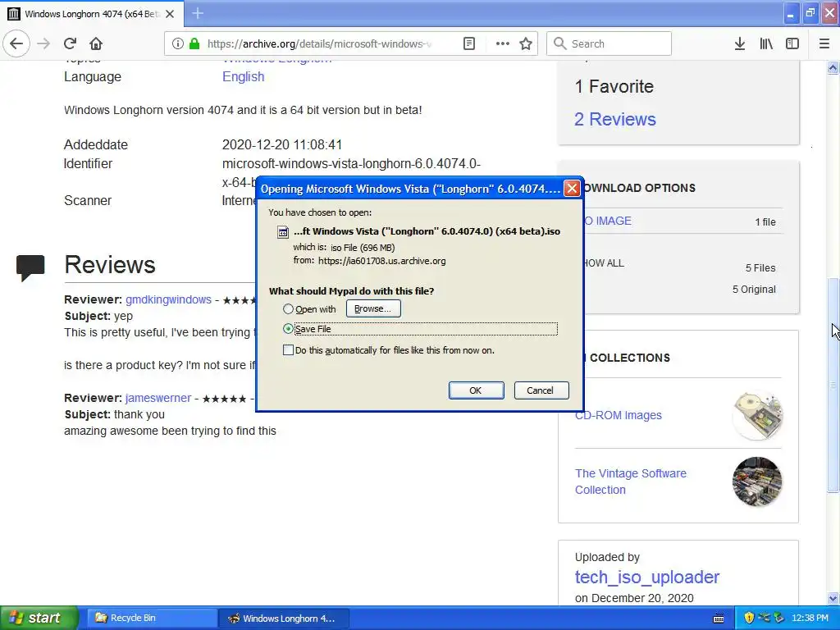The height and width of the screenshot is (630, 840).
Task: Click the vertical scrollbar thumb
Action: coord(833,385)
